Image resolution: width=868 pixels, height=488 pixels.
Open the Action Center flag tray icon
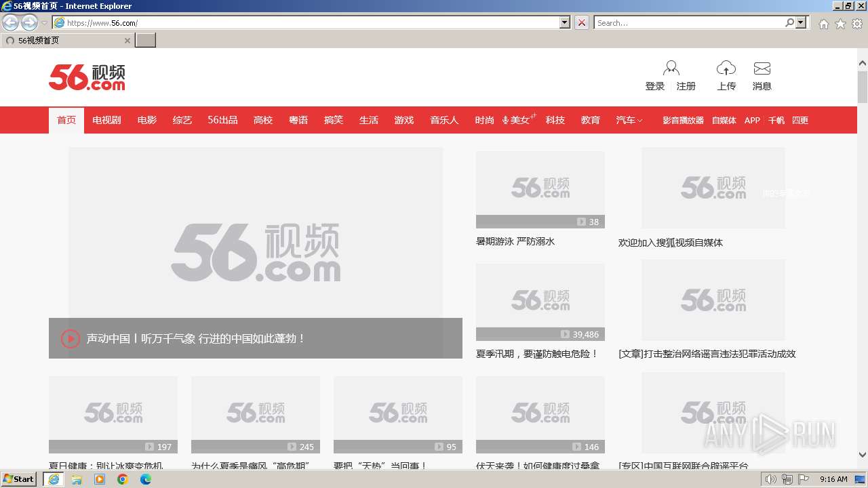tap(804, 479)
